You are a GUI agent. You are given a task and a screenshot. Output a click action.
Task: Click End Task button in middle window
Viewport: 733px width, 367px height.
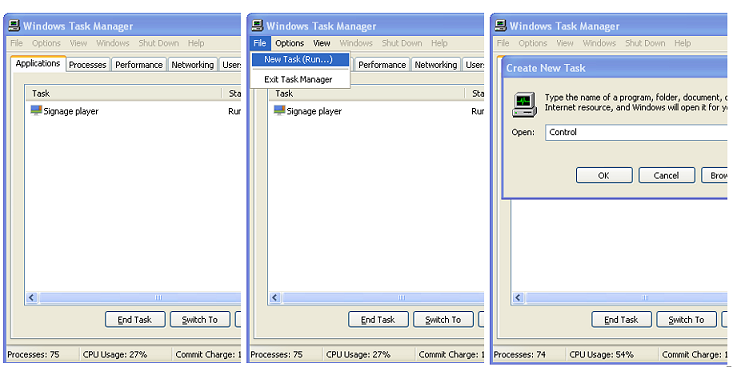(378, 320)
